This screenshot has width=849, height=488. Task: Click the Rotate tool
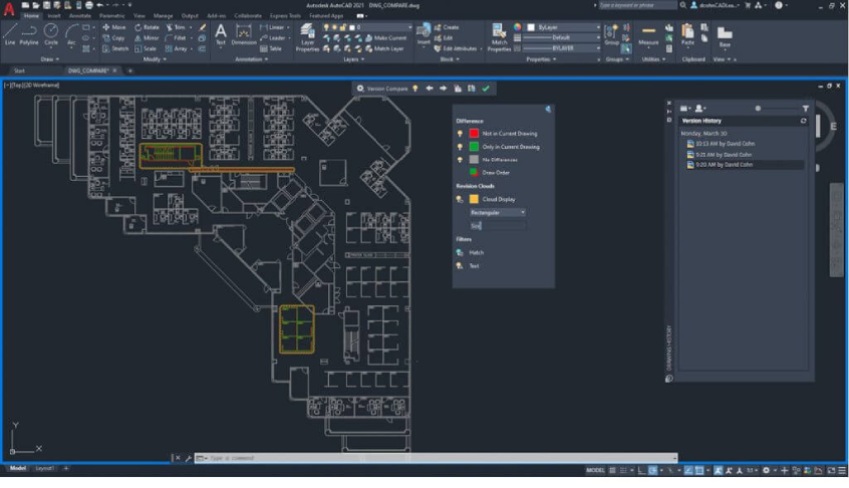pos(147,27)
